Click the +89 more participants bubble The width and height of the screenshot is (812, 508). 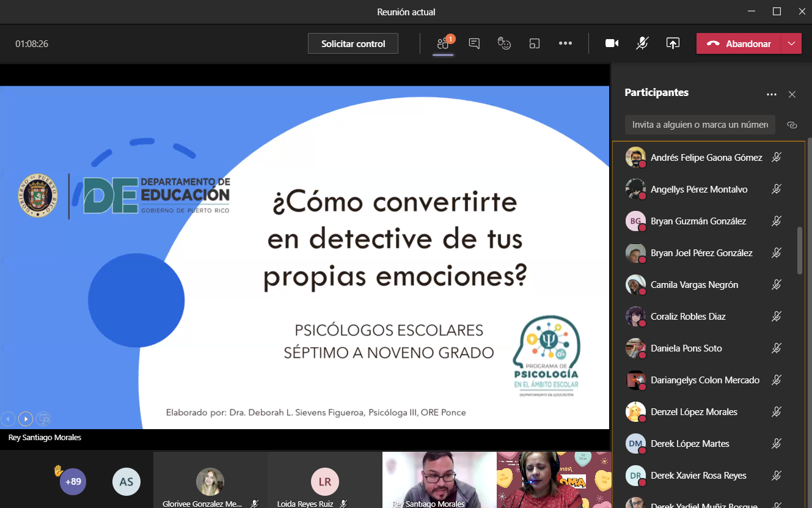tap(73, 482)
